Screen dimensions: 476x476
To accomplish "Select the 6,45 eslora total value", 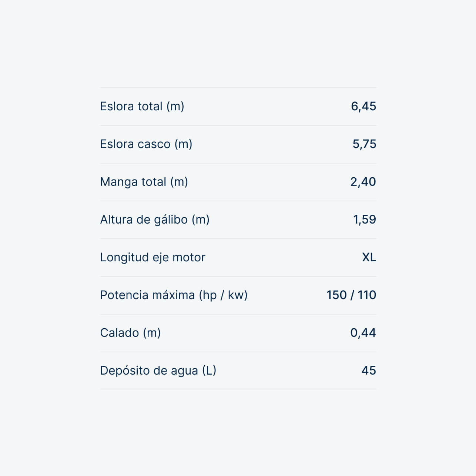I will click(x=363, y=106).
